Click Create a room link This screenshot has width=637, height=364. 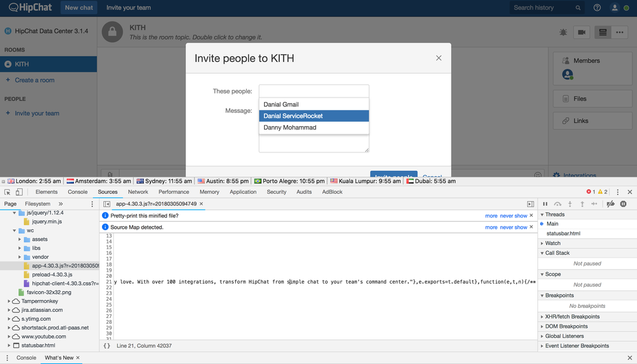pyautogui.click(x=34, y=80)
